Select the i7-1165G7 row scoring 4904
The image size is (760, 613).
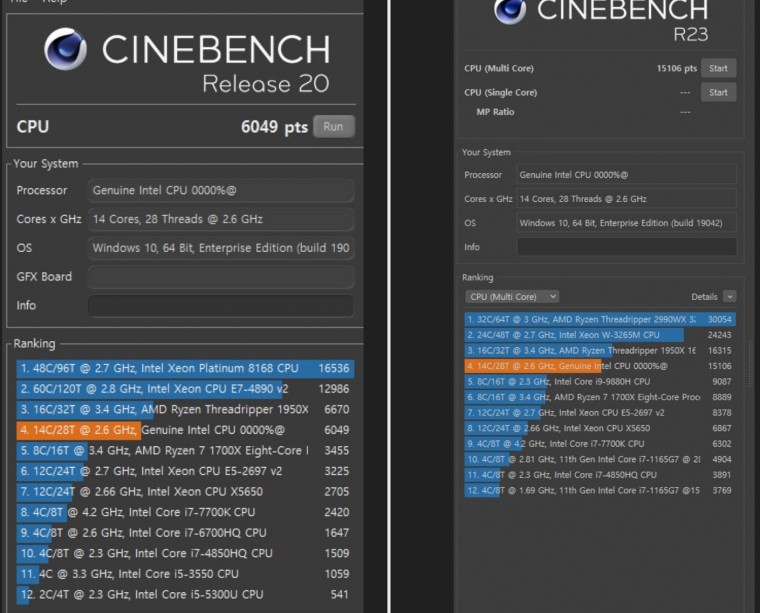tap(600, 459)
